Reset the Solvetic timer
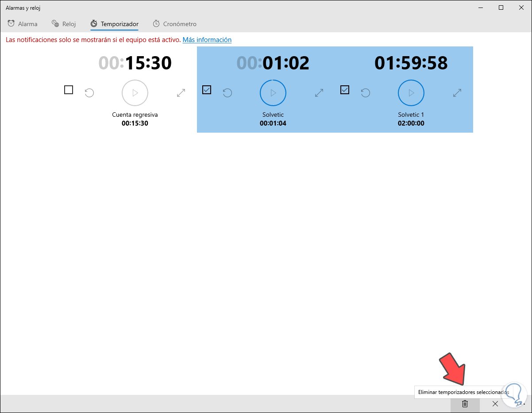 pyautogui.click(x=227, y=93)
